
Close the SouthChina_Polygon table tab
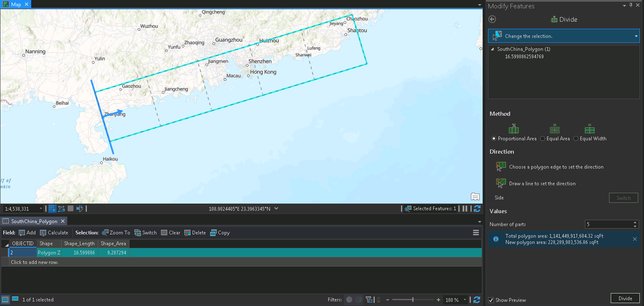(62, 221)
